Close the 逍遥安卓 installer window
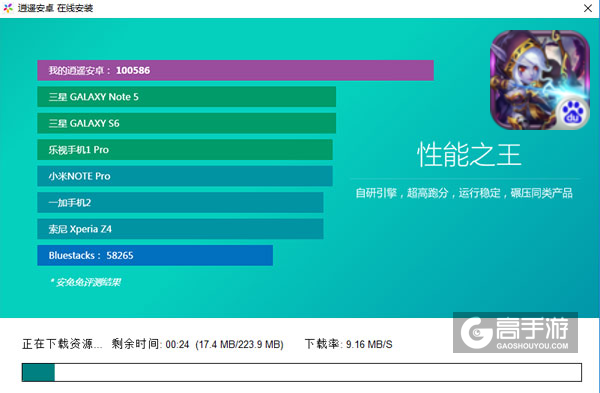Screen dimensions: 600x393 pyautogui.click(x=588, y=8)
